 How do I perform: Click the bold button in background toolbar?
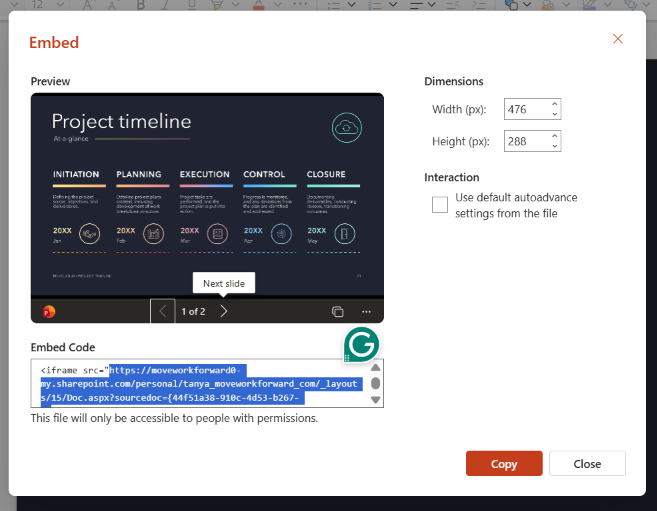click(141, 5)
